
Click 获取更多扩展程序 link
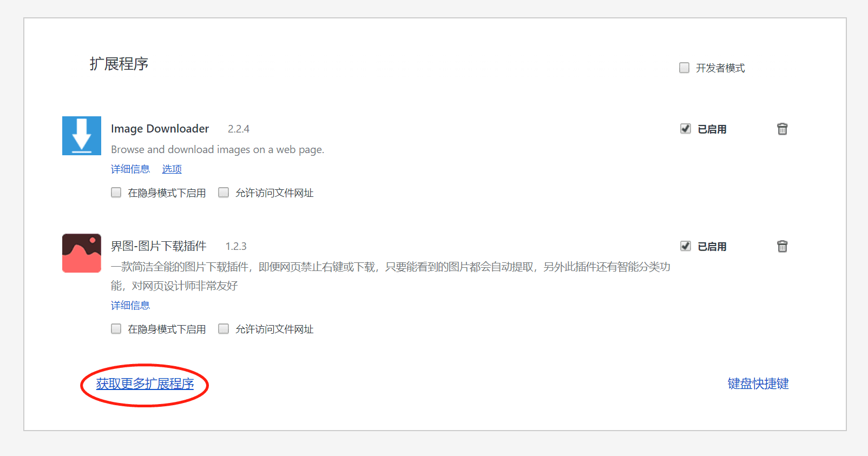pyautogui.click(x=145, y=384)
